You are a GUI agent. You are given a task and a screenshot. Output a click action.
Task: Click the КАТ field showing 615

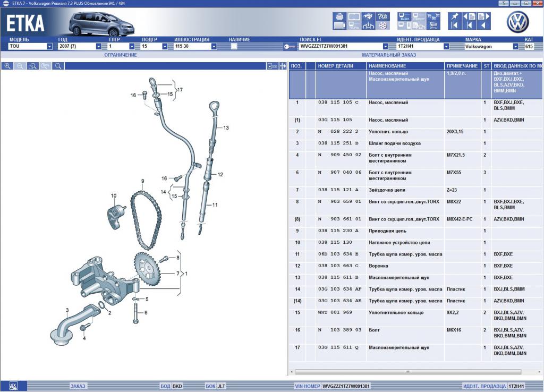[x=529, y=46]
